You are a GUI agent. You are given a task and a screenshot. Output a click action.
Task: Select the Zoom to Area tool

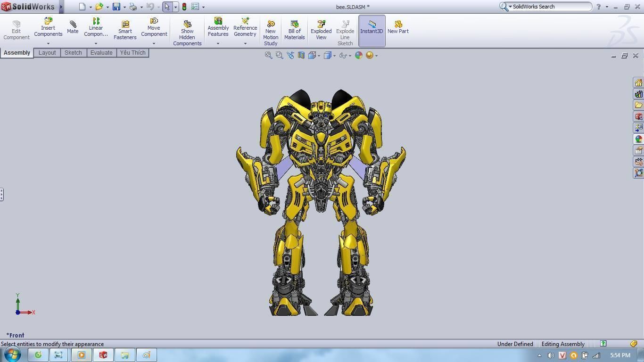point(279,55)
